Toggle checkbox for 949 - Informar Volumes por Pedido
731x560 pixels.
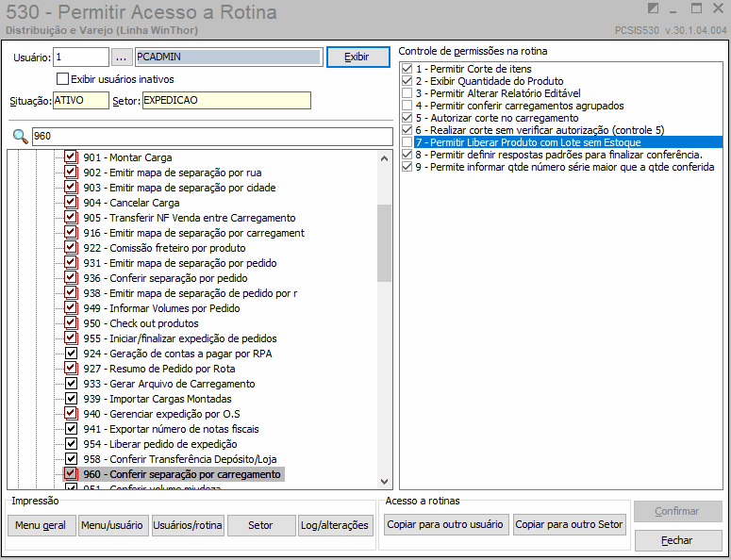(x=71, y=308)
